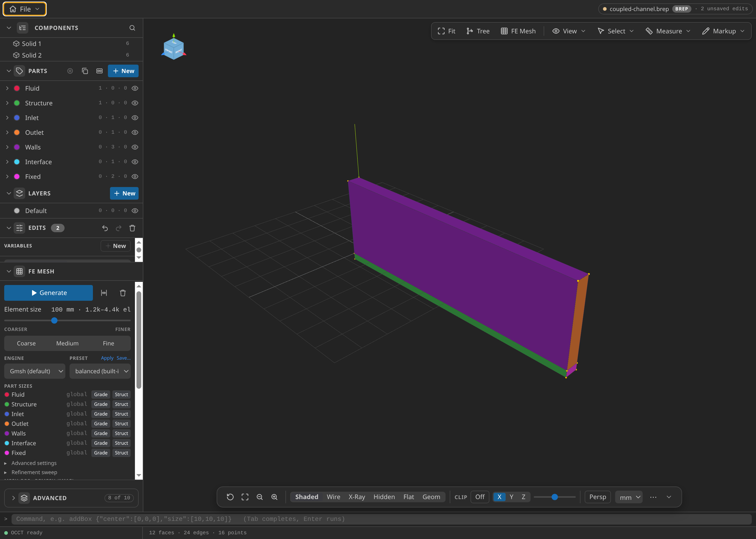Switch to X-Ray display mode
Image resolution: width=756 pixels, height=539 pixels.
coord(356,497)
